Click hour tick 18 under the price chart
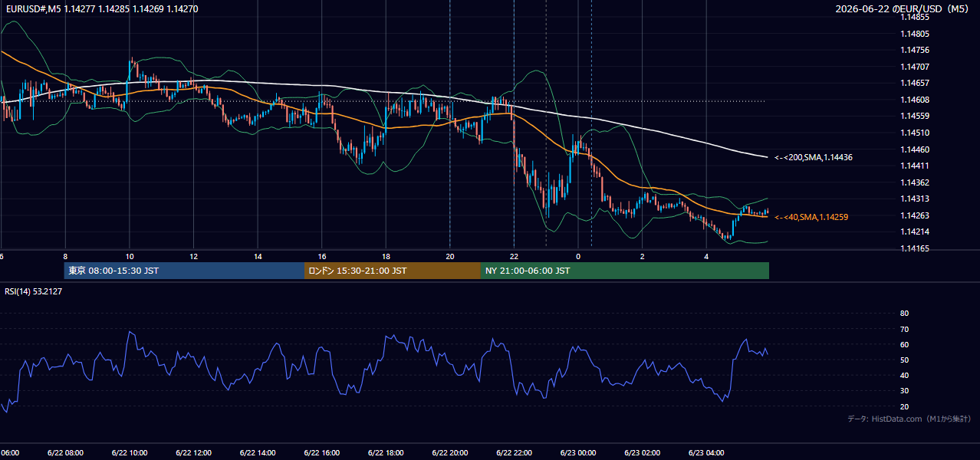This screenshot has height=460, width=980. 386,257
